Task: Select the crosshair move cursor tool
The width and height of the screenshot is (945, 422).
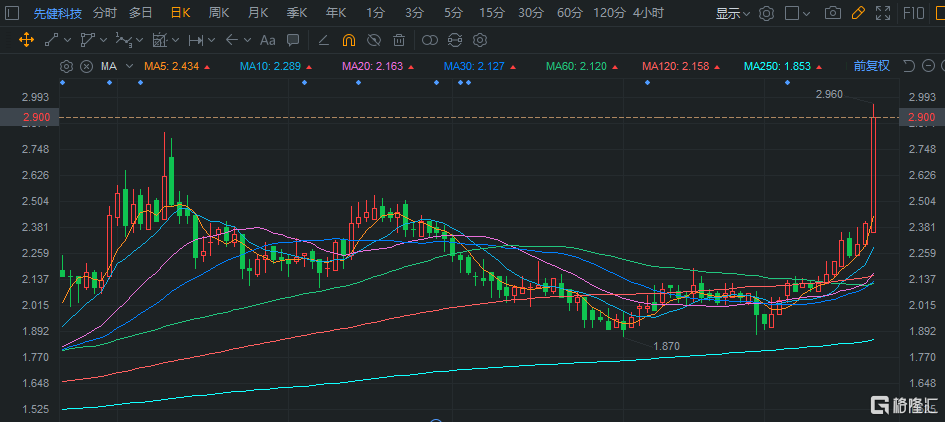Action: click(24, 41)
